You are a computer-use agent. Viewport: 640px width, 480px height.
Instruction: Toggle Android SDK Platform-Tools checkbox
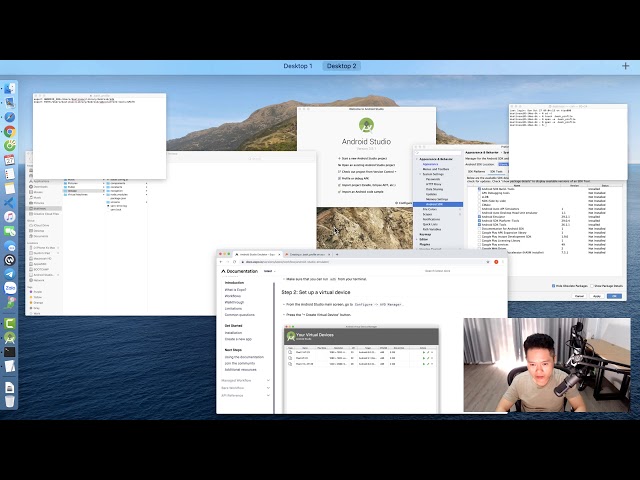(481, 222)
